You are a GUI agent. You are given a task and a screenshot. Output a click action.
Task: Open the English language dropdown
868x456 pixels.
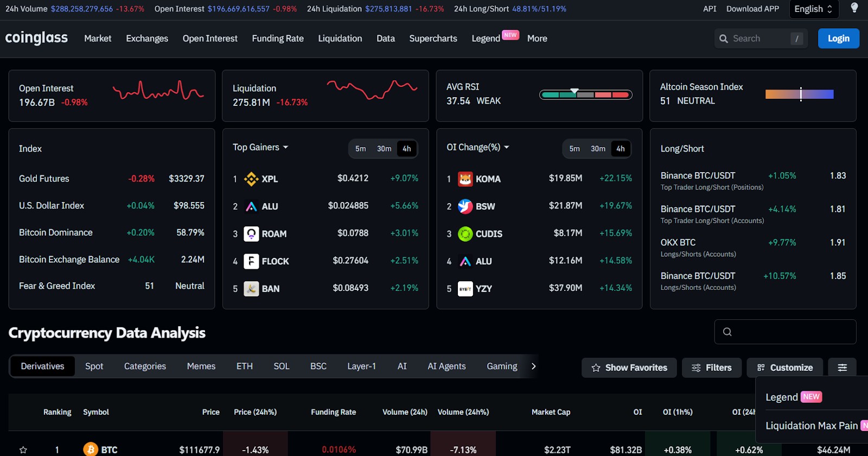point(813,9)
